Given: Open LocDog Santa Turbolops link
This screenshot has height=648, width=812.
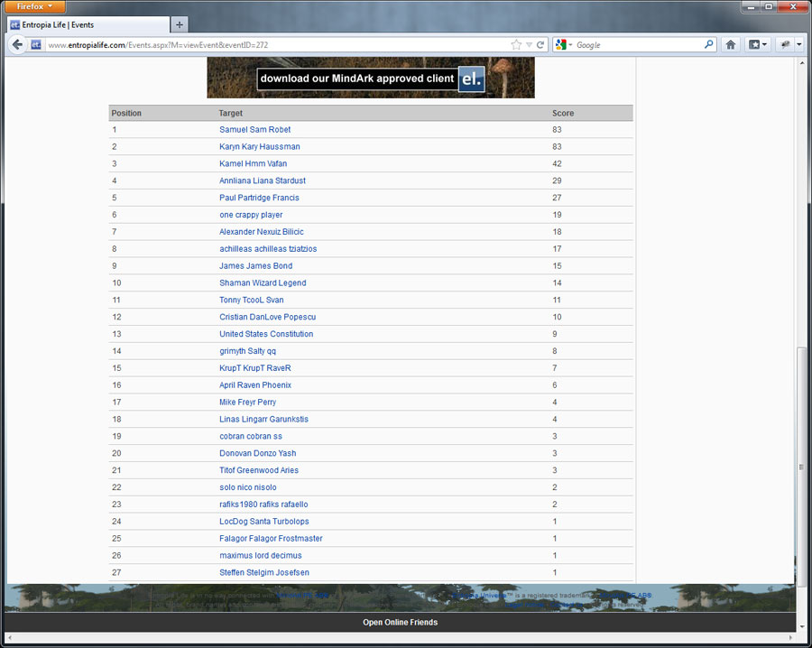Looking at the screenshot, I should click(264, 522).
